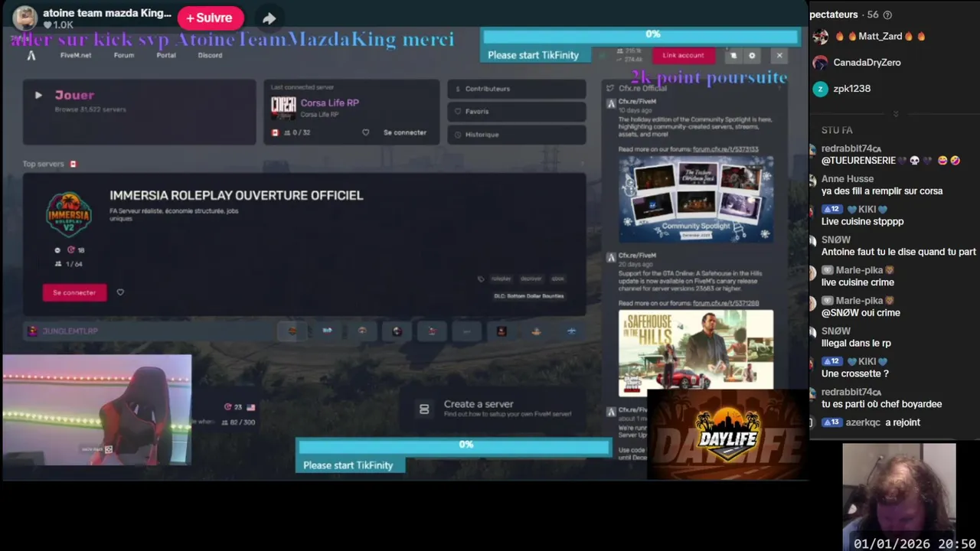Open the Historique menu entry
Viewport: 980px width, 551px height.
(x=517, y=135)
